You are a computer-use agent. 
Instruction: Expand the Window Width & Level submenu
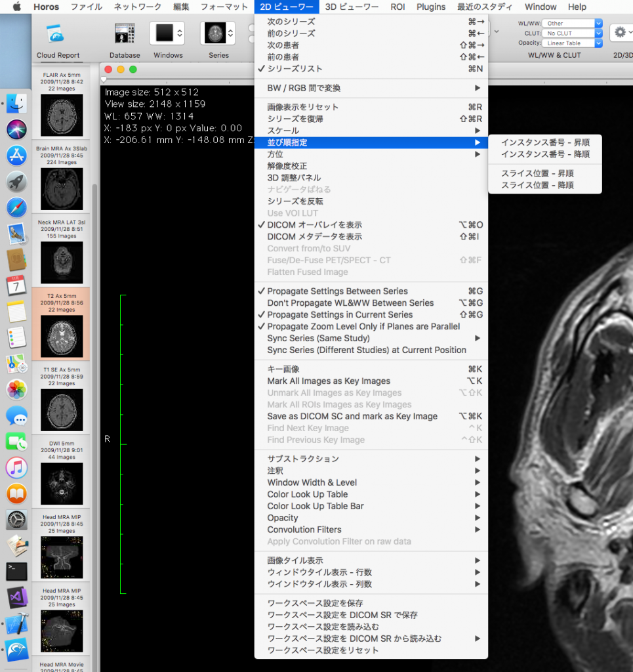(x=371, y=482)
